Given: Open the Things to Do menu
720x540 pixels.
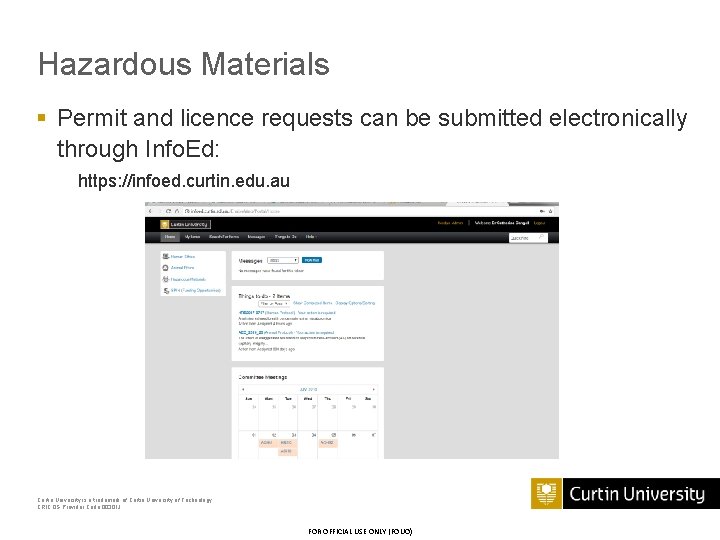Looking at the screenshot, I should (286, 236).
